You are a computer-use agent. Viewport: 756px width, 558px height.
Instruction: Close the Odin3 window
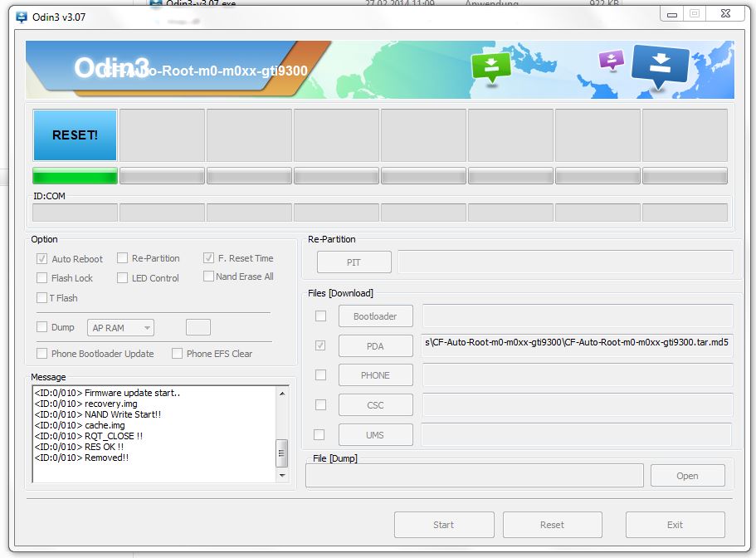[x=725, y=14]
